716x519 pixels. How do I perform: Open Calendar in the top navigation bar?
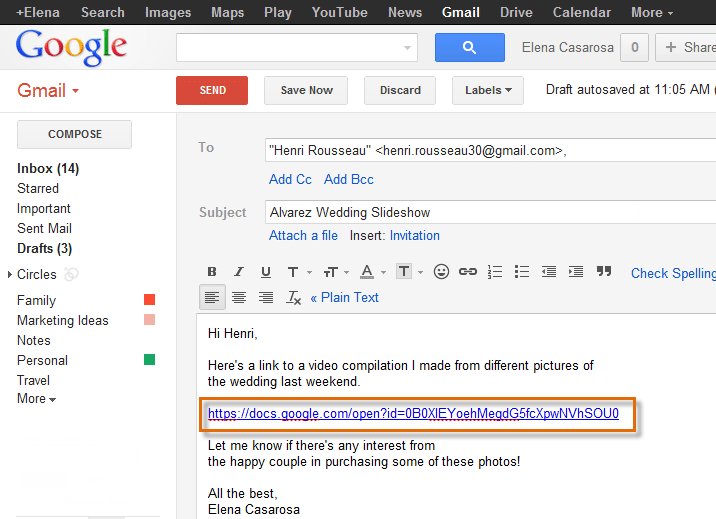[x=582, y=12]
